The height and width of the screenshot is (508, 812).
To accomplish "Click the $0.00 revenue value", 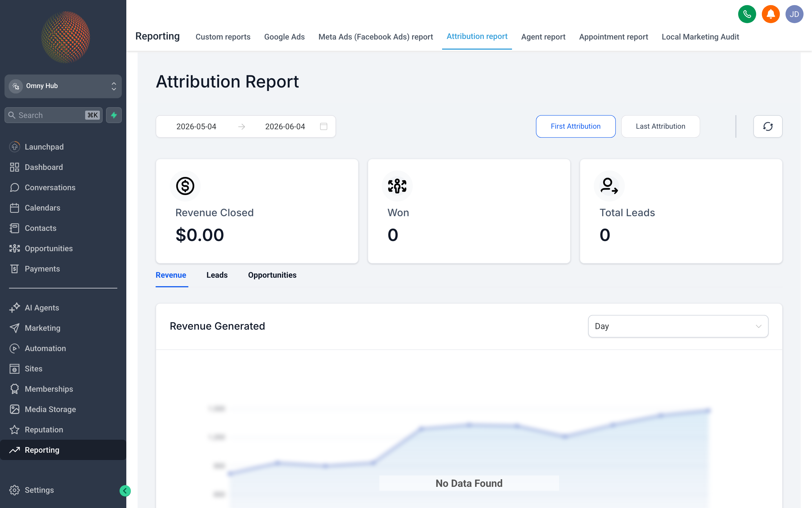I will coord(200,235).
